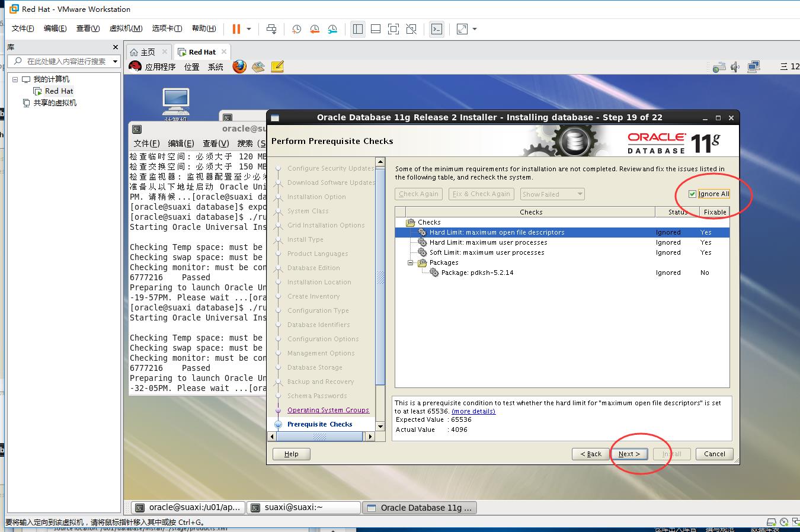This screenshot has height=532, width=800.
Task: Toggle the library sidebar view
Action: click(x=358, y=29)
